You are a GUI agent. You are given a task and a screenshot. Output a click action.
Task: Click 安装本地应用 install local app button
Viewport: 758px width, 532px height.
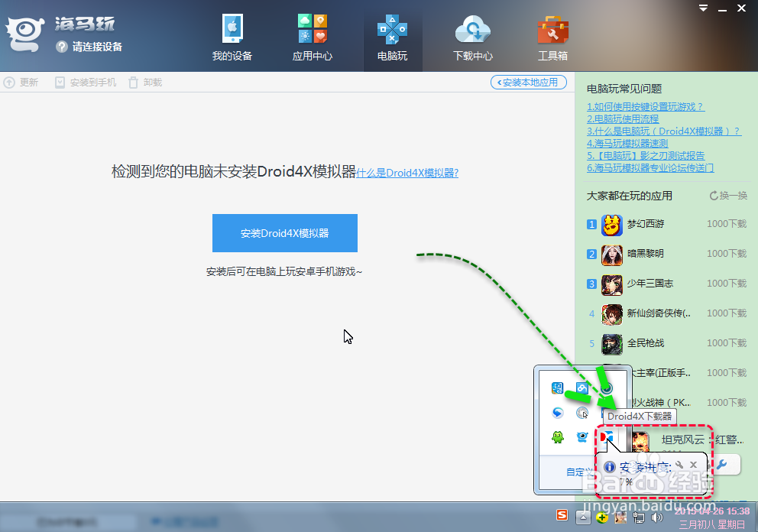coord(529,83)
